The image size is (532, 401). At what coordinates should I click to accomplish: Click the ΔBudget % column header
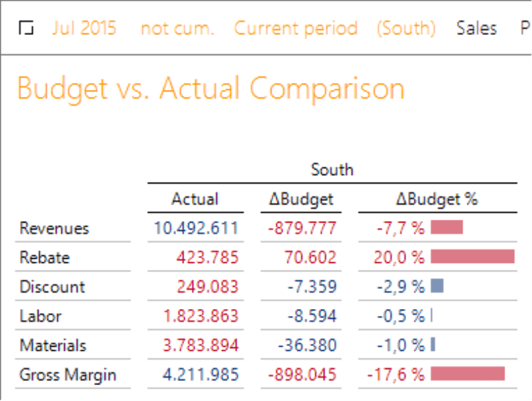coord(436,199)
